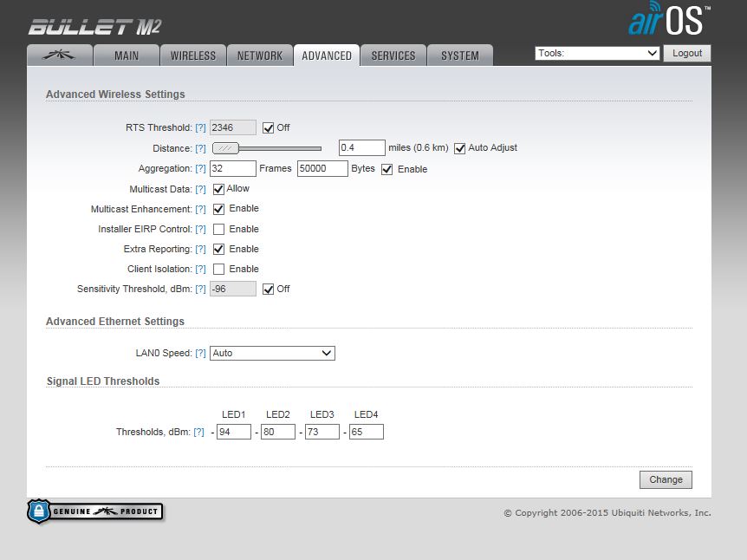747x560 pixels.
Task: Show help for Installer EIRP Control
Action: (x=200, y=230)
